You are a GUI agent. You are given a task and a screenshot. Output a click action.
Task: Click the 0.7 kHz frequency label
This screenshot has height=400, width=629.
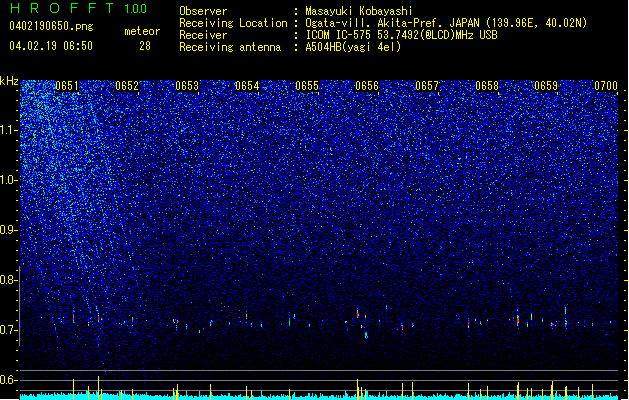9,330
